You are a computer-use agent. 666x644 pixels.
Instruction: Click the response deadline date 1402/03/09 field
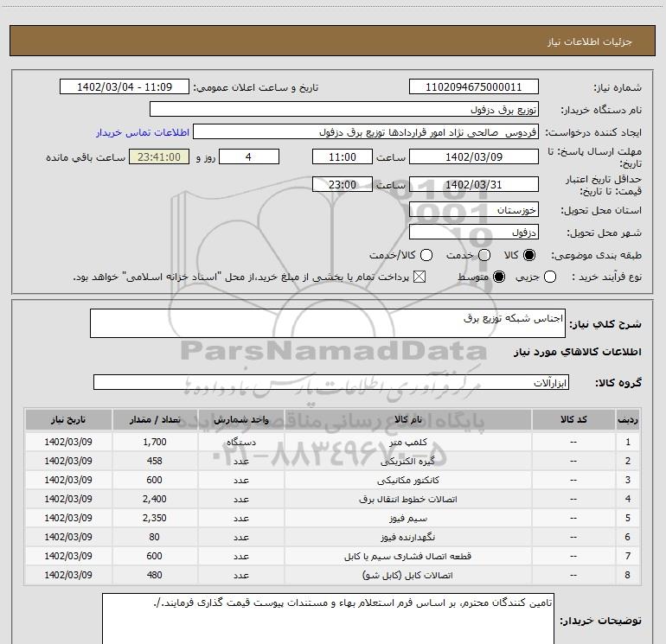point(474,156)
